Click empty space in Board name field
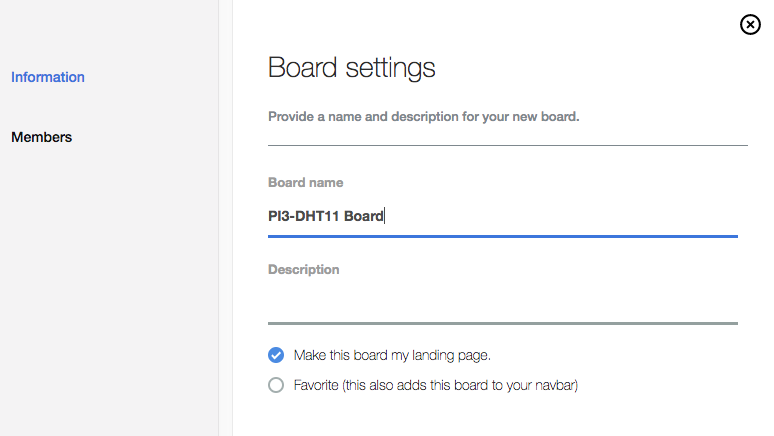The height and width of the screenshot is (436, 774). coord(560,216)
